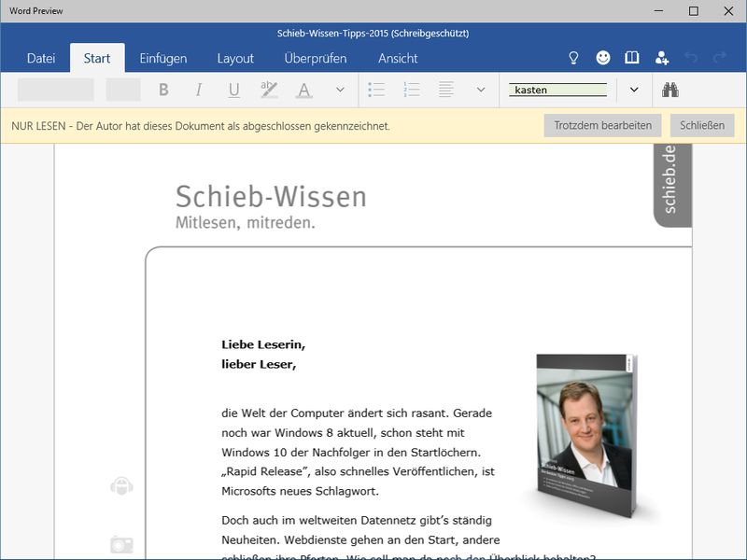The height and width of the screenshot is (560, 747).
Task: Toggle underline formatting
Action: click(234, 90)
